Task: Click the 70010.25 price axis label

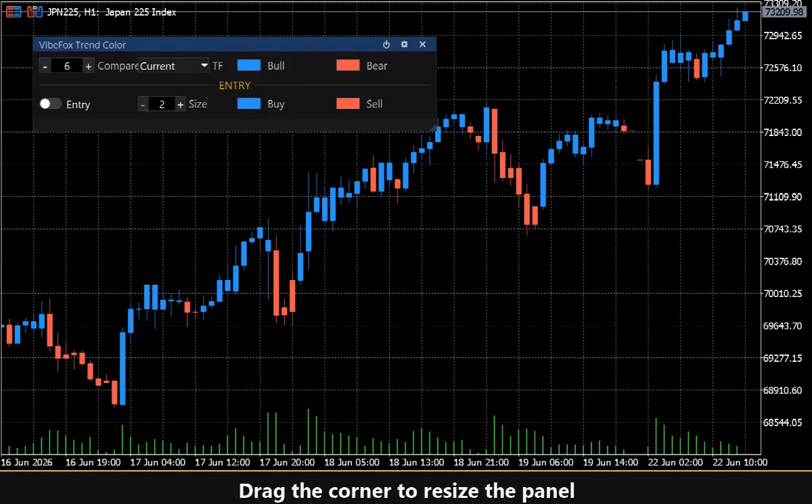Action: pyautogui.click(x=782, y=294)
